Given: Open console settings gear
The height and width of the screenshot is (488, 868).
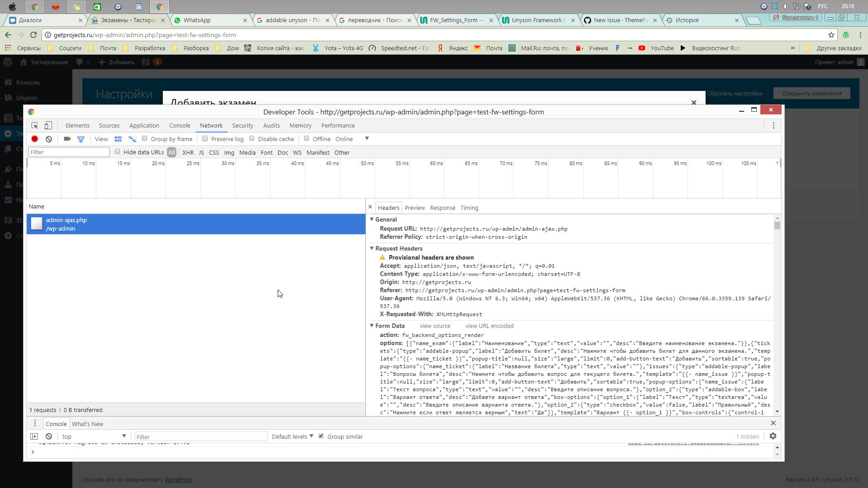Looking at the screenshot, I should click(x=773, y=436).
